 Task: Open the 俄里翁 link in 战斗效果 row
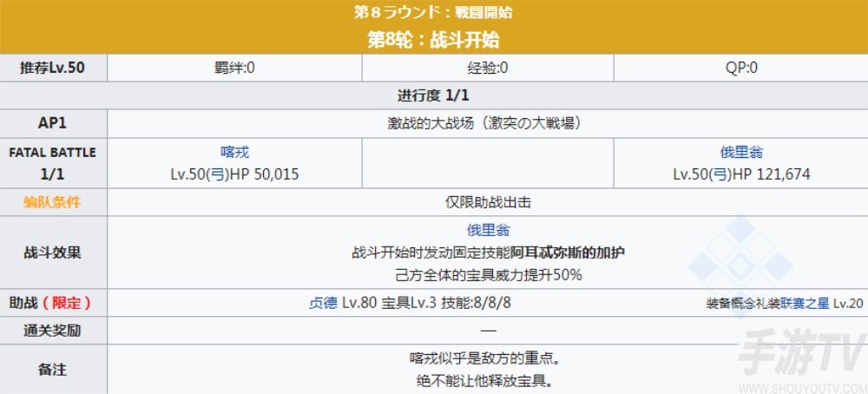point(488,230)
